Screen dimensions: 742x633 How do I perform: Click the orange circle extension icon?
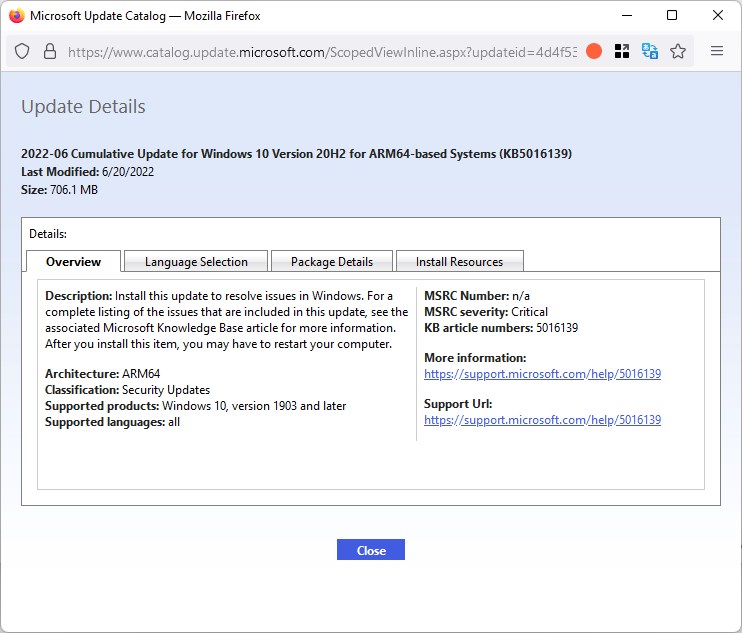(594, 51)
